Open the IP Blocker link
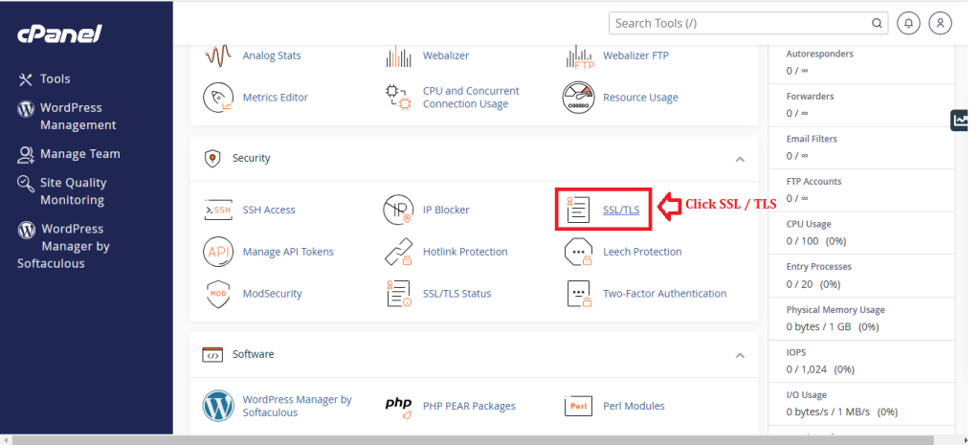Viewport: 980px width, 445px height. point(446,210)
